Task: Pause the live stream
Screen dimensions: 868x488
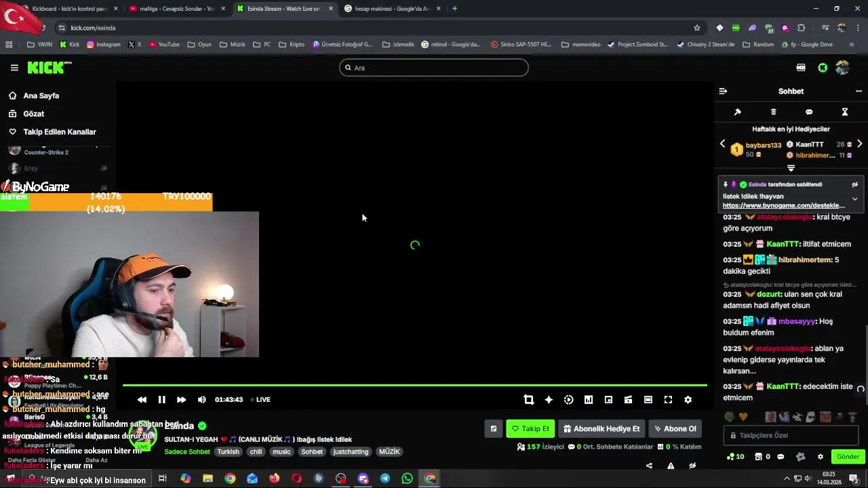Action: click(x=161, y=400)
